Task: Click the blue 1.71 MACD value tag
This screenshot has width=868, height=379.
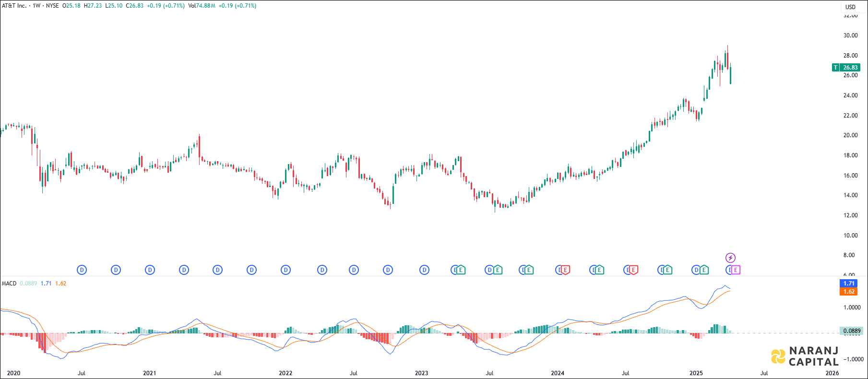Action: (x=849, y=284)
